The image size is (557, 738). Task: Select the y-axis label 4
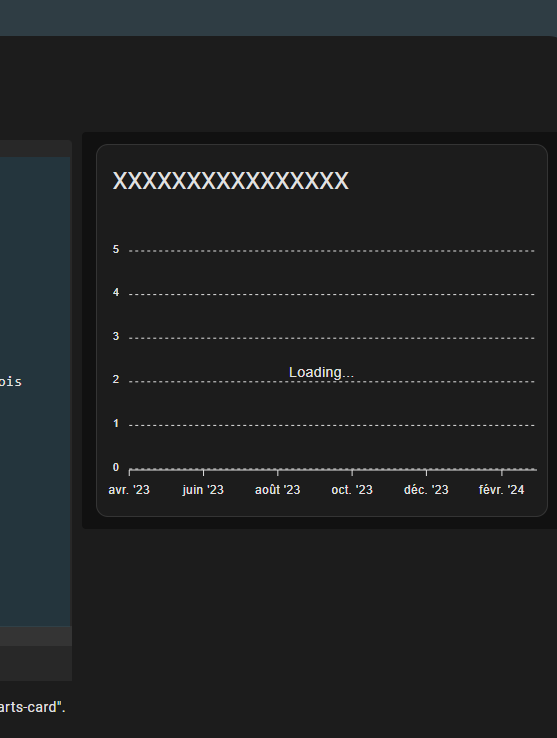pyautogui.click(x=116, y=293)
